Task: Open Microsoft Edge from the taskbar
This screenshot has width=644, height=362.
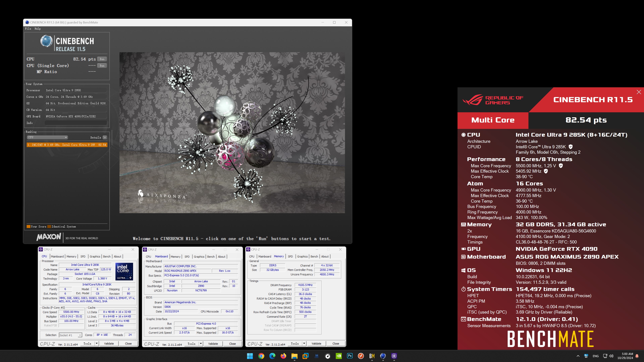Action: click(272, 356)
